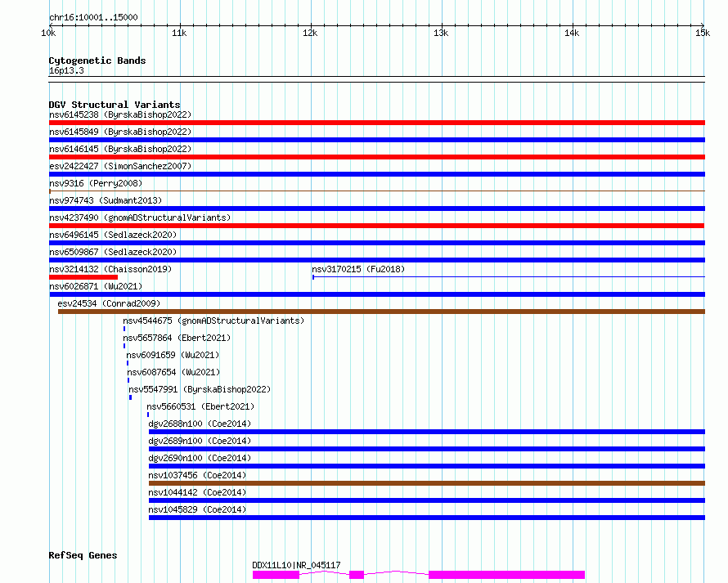728x583 pixels.
Task: Click the small blue nsv5547991 marker
Action: (x=130, y=397)
